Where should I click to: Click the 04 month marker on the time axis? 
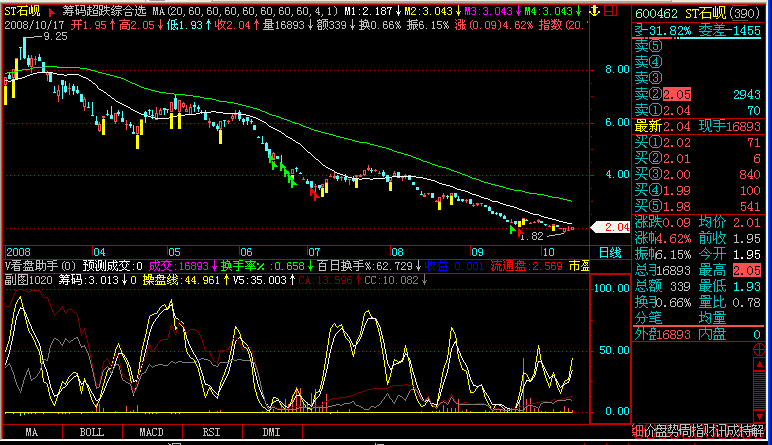(99, 252)
